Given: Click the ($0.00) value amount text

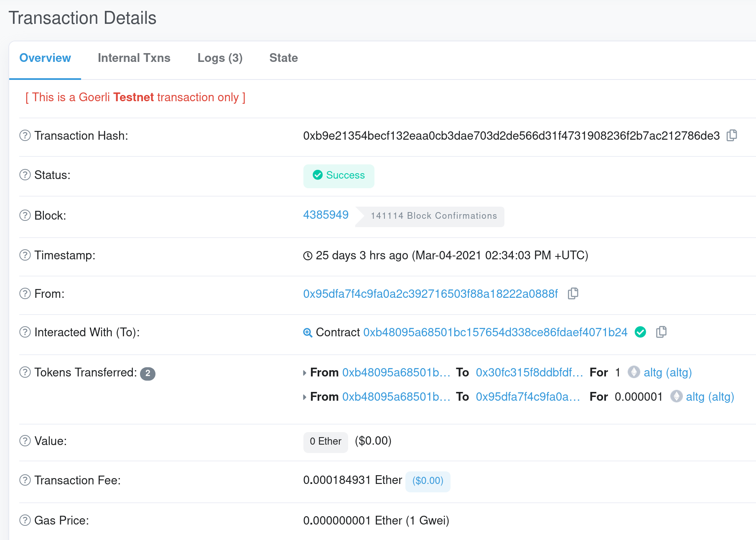Looking at the screenshot, I should point(373,441).
